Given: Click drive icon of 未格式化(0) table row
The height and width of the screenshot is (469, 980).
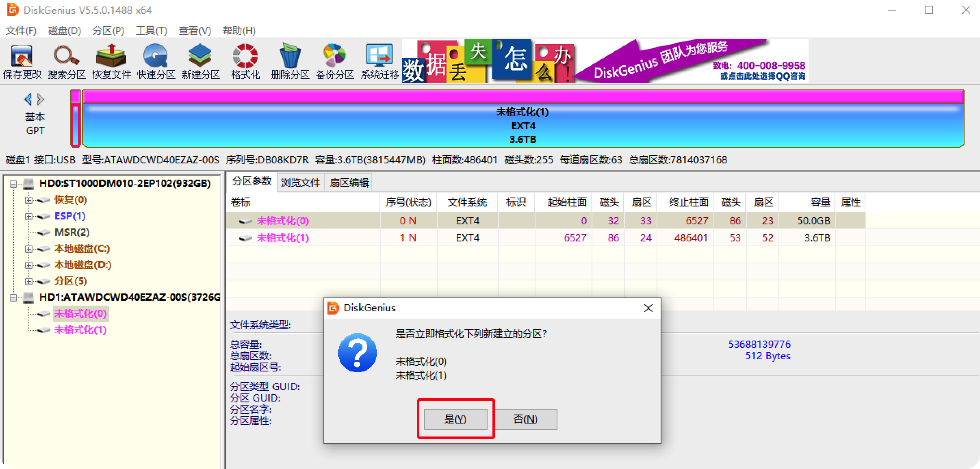Looking at the screenshot, I should (x=245, y=221).
